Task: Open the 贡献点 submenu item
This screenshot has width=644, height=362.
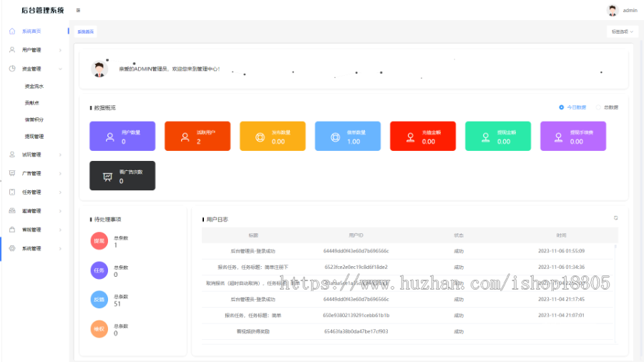Action: click(31, 103)
